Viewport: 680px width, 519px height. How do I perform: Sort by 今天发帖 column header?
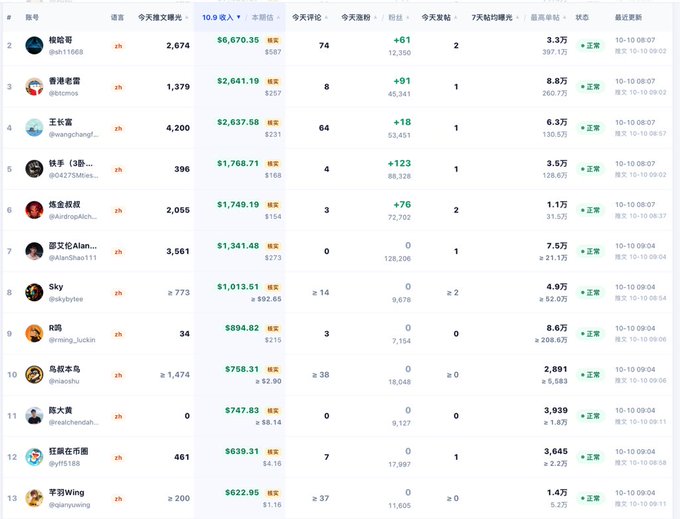tap(439, 17)
